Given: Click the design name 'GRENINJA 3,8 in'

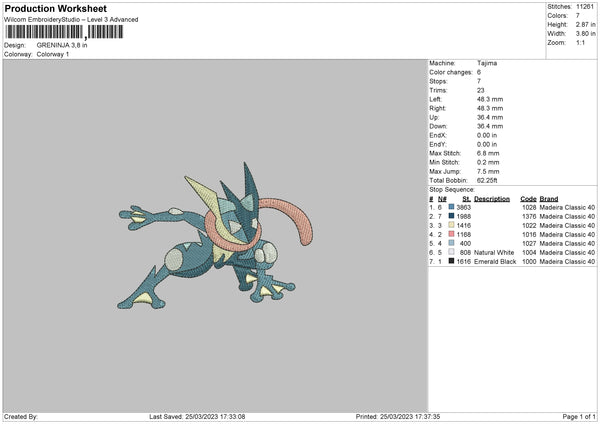Looking at the screenshot, I should click(x=62, y=45).
